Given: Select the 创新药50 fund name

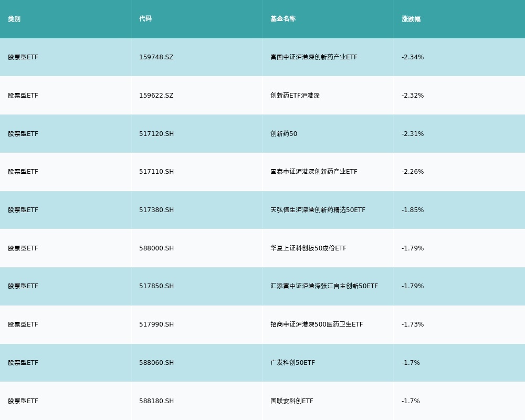Looking at the screenshot, I should [x=283, y=134].
